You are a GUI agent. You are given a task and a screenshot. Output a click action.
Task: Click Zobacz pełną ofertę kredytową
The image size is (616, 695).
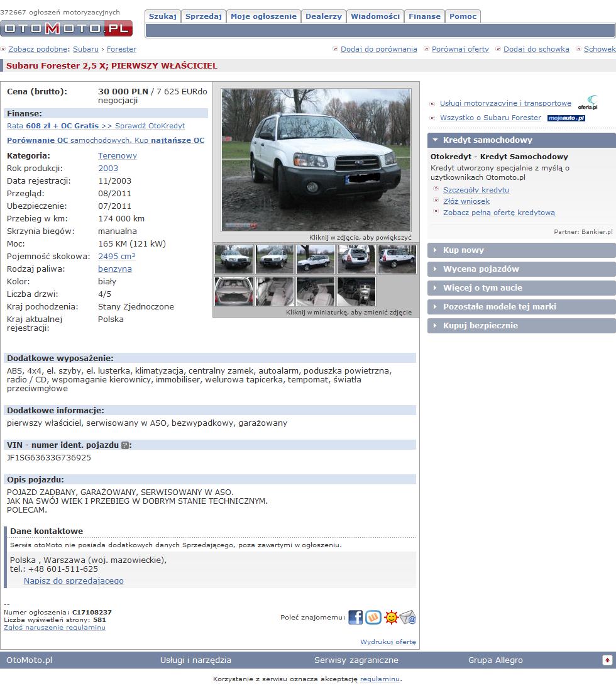499,213
